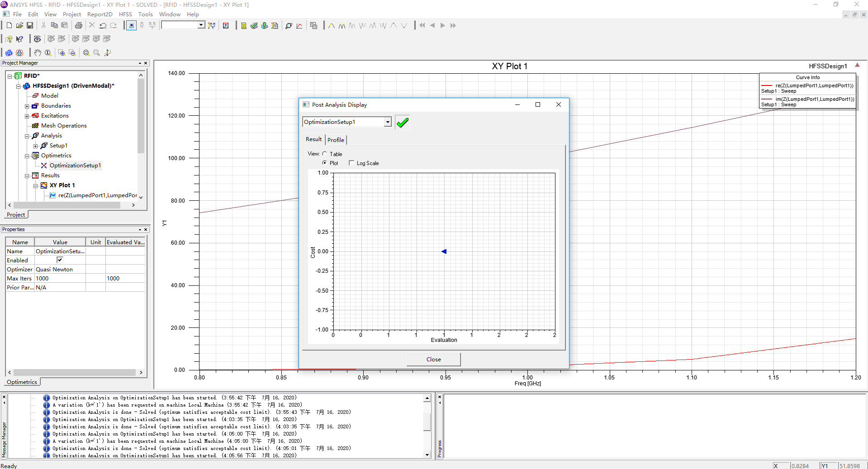Click the Validate green checkmark toolbar icon
Viewport: 868px width, 469px height.
(254, 25)
